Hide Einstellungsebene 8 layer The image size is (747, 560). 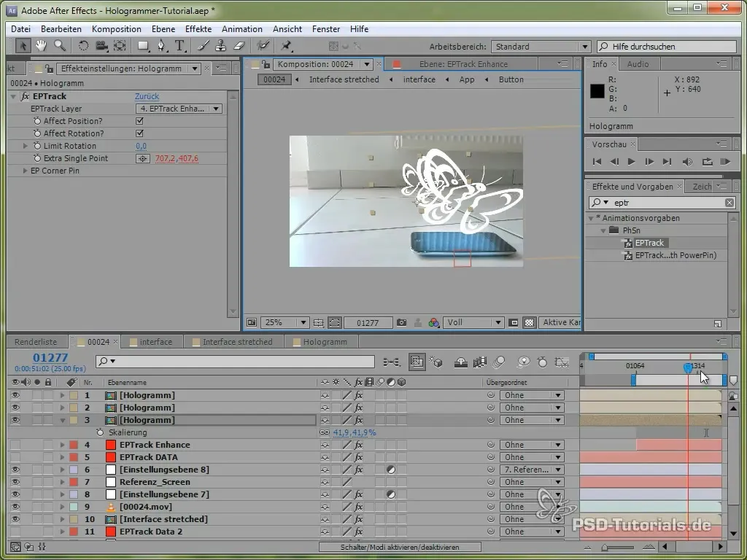pos(15,470)
